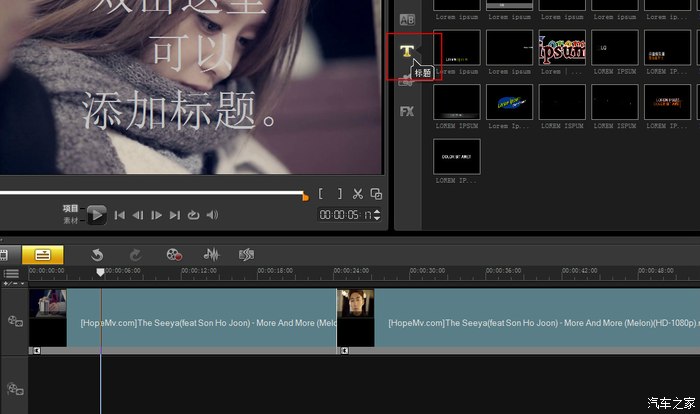Click the timecode up/down stepper arrows
Image resolution: width=700 pixels, height=414 pixels.
(378, 215)
